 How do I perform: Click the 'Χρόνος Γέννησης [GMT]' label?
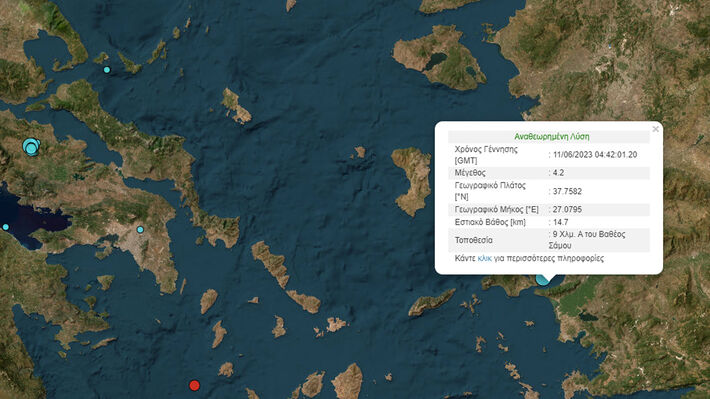click(486, 155)
